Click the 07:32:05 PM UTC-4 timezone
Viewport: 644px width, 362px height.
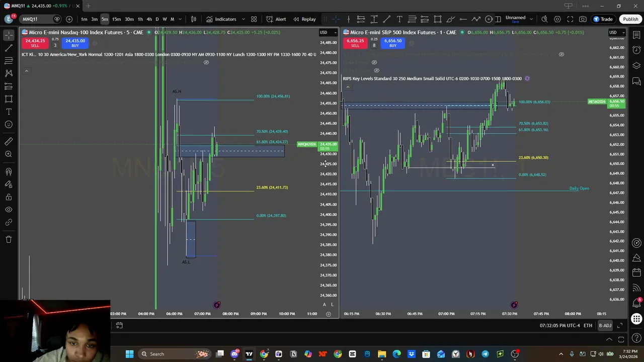click(559, 326)
